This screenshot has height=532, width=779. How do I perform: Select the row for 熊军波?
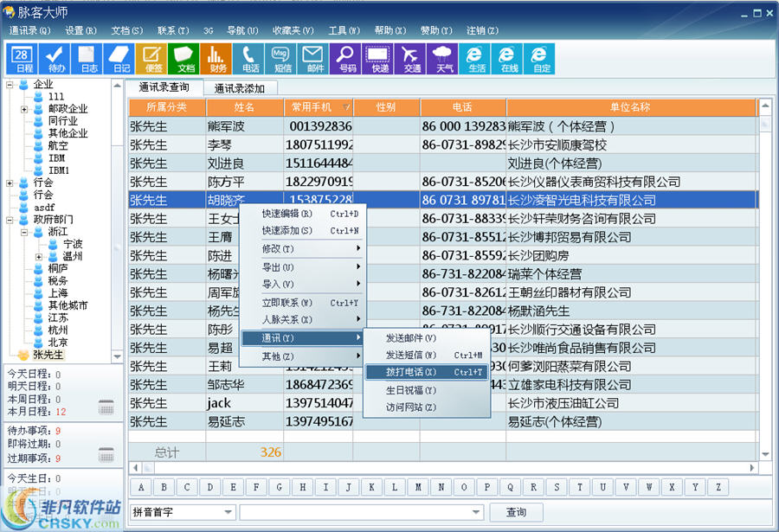[x=443, y=126]
